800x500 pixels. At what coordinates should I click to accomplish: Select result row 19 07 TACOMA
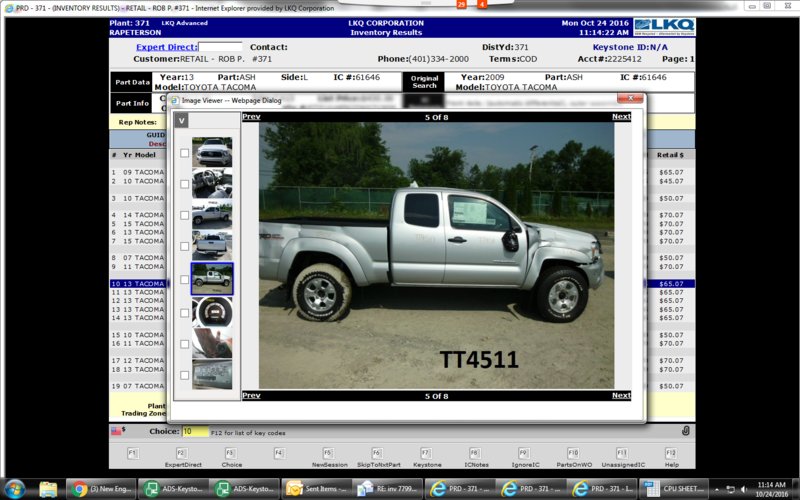click(x=138, y=386)
